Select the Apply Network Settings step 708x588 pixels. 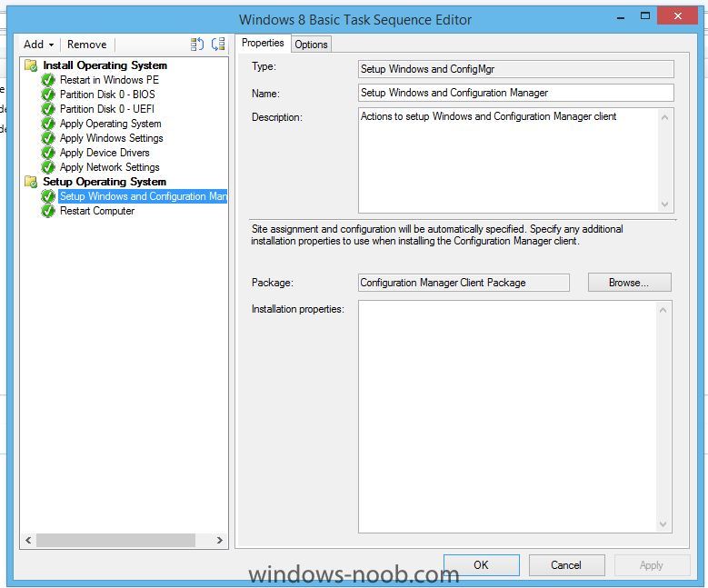(x=110, y=167)
